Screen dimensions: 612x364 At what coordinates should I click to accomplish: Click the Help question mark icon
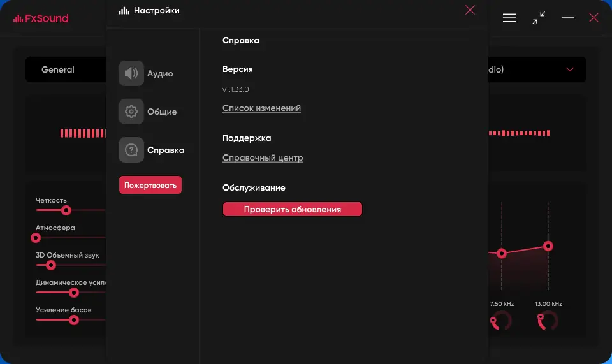point(131,150)
